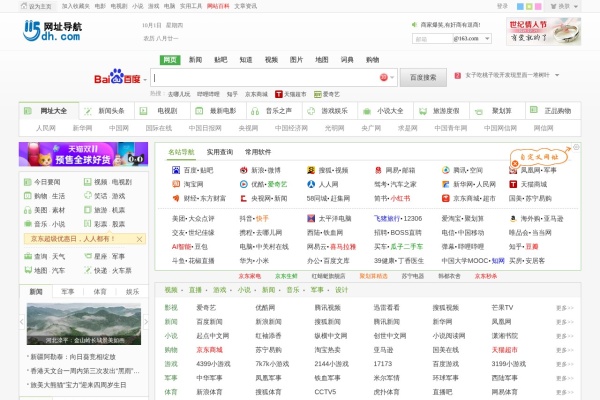Click the Baidu logo beside search box
Viewport: 600px width, 400px height.
point(117,77)
